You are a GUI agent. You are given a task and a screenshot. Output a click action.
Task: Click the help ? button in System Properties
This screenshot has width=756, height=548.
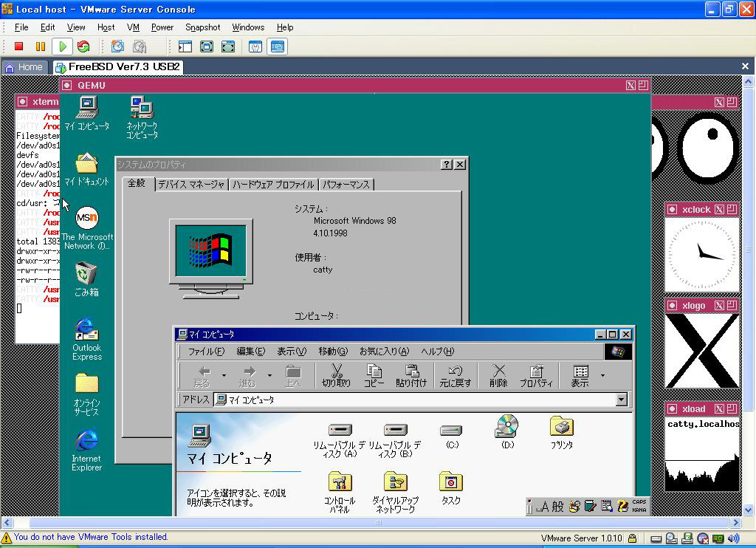[x=447, y=165]
